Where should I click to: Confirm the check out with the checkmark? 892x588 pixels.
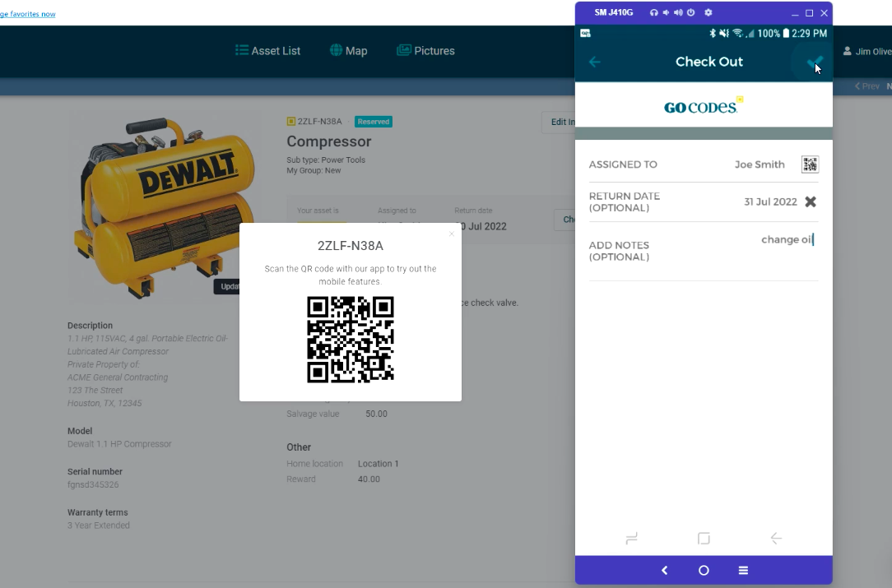[x=814, y=63]
